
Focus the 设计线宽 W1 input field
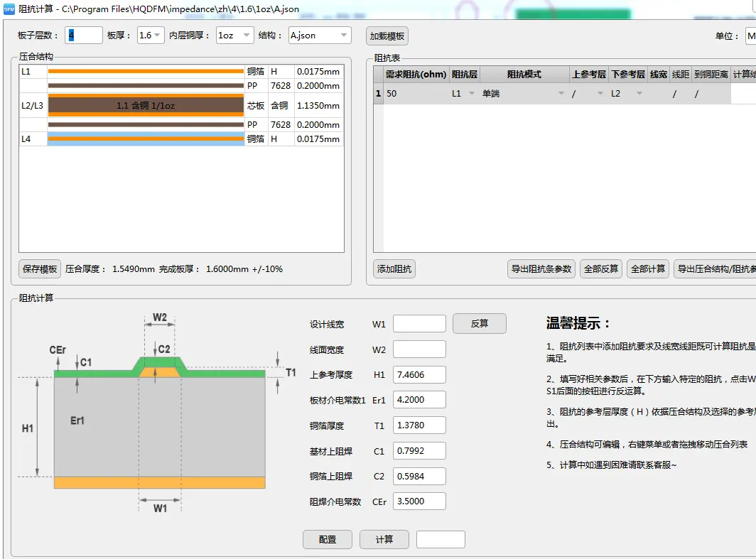click(x=419, y=324)
